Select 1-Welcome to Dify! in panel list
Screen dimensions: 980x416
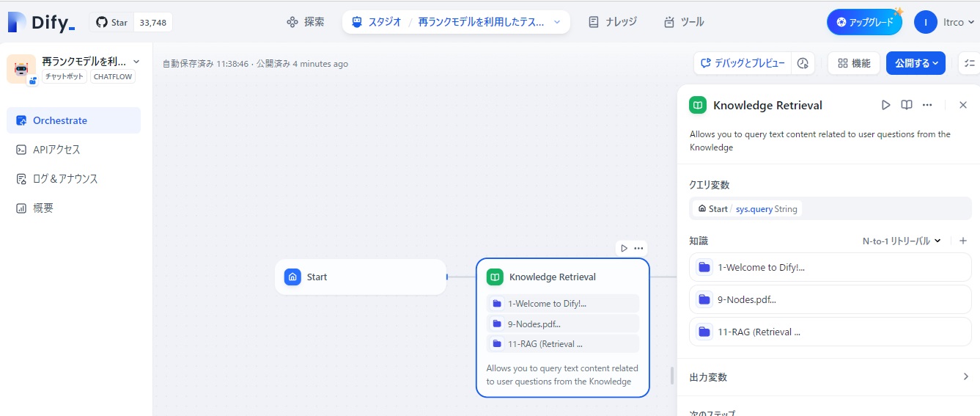[830, 267]
